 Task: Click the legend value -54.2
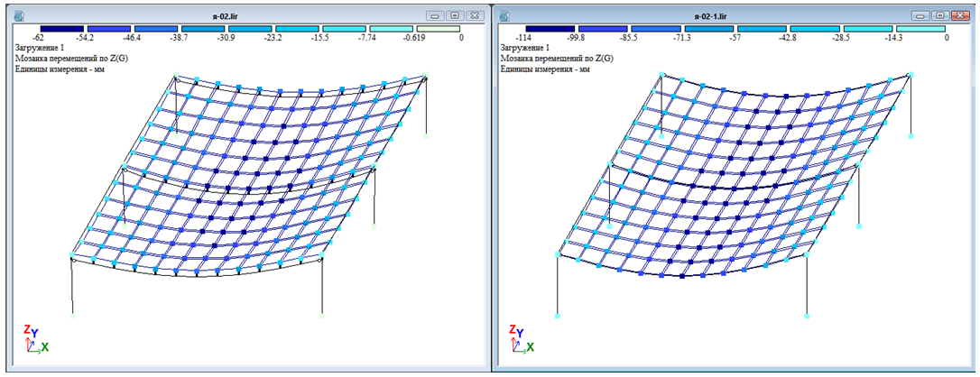[86, 38]
